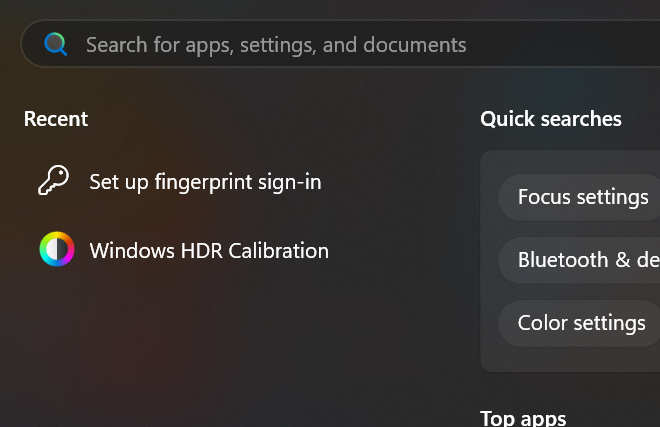Click the word Color in the quick search chip
Image resolution: width=660 pixels, height=427 pixels.
pyautogui.click(x=543, y=323)
